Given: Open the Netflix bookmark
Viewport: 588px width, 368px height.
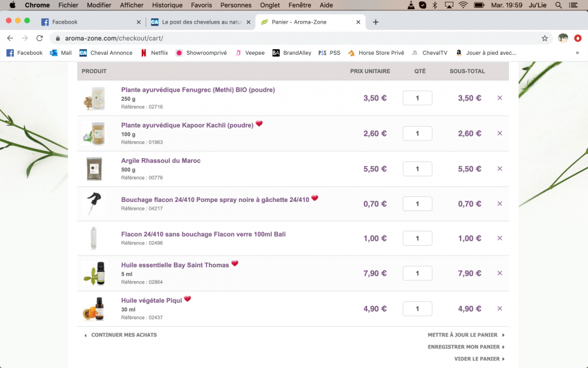Looking at the screenshot, I should (x=155, y=53).
